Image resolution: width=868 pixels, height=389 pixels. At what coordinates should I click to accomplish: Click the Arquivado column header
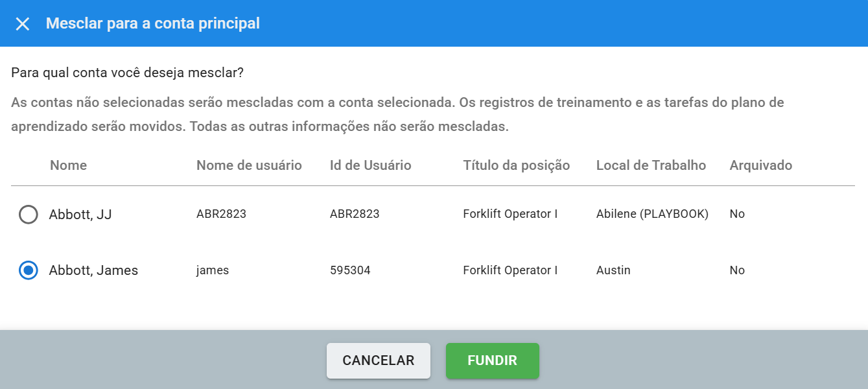pos(760,165)
